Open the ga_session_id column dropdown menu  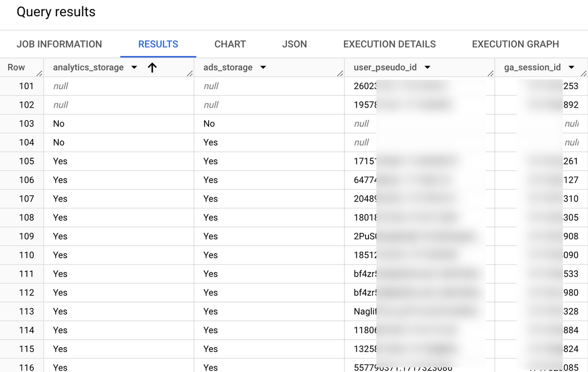coord(570,68)
